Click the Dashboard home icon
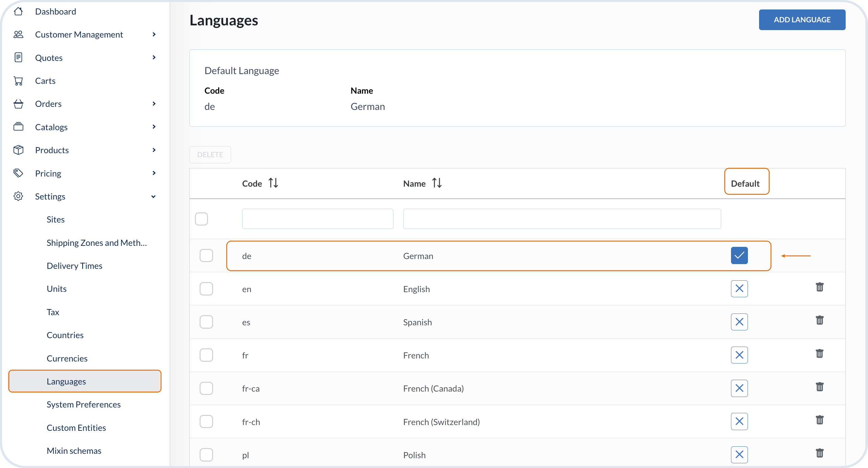 click(18, 11)
